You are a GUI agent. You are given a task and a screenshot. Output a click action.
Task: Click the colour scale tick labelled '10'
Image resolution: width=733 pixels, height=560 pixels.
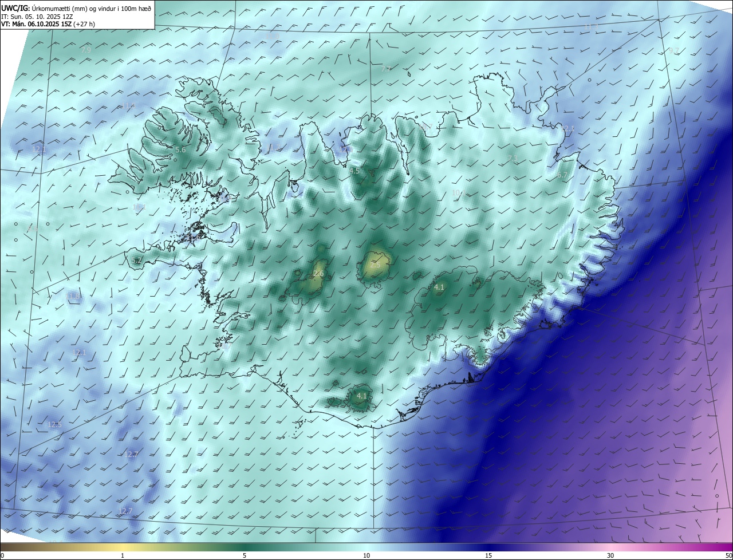(366, 555)
